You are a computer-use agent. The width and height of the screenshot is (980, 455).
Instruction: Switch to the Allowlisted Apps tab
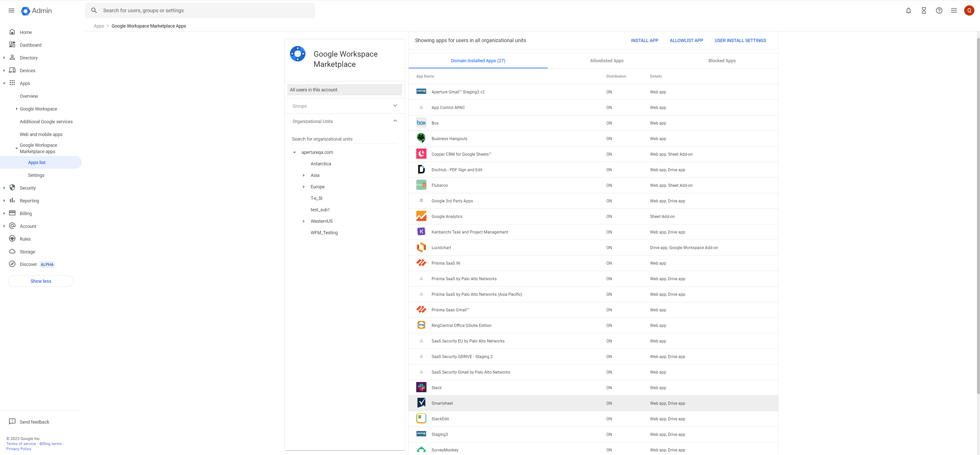(x=606, y=60)
